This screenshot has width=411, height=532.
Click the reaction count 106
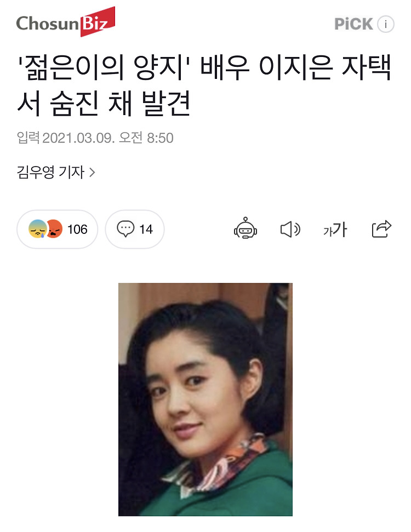(77, 230)
